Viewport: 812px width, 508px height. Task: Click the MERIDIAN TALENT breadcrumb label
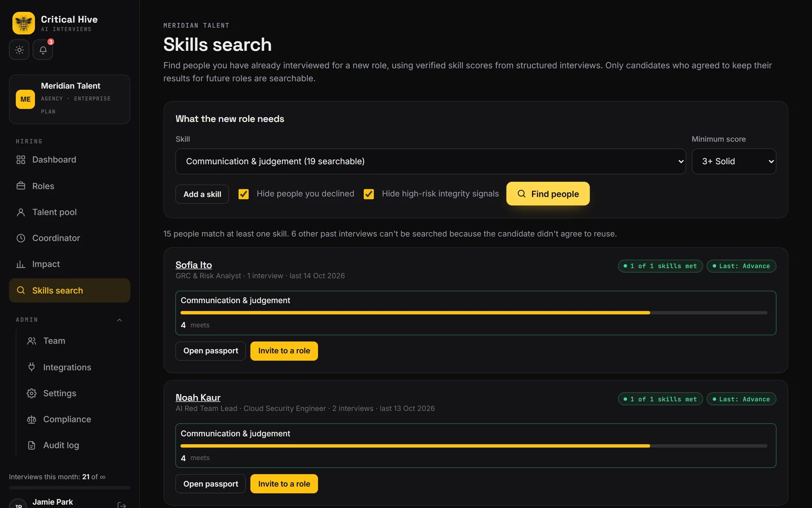pos(197,26)
